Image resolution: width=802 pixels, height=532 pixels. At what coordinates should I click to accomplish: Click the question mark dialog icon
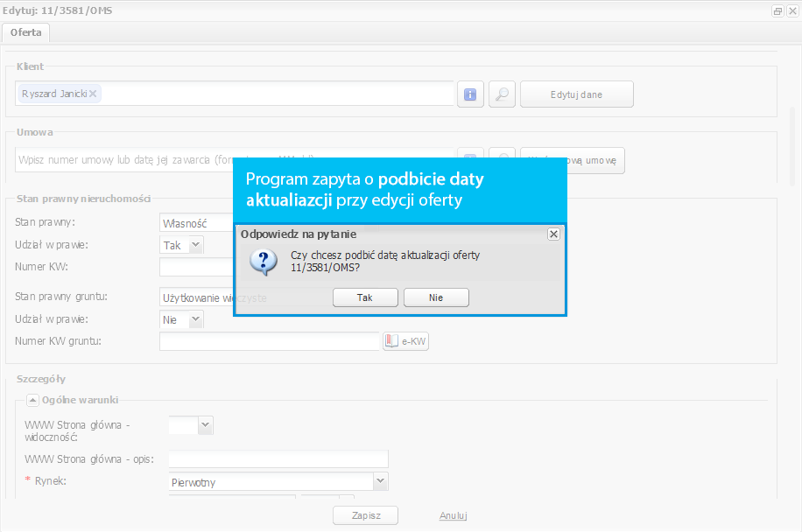(x=264, y=262)
